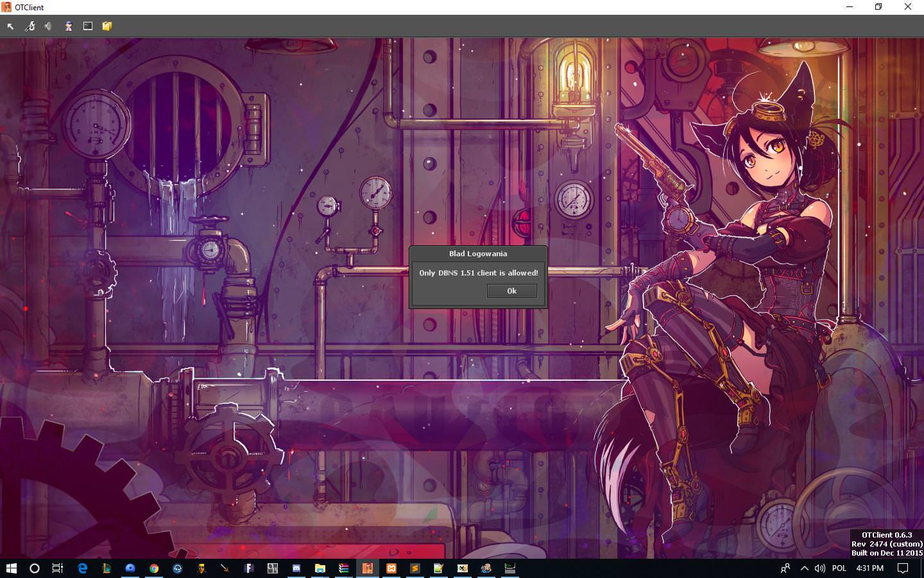Toggle audio with the toolbar speaker icon

(x=49, y=26)
